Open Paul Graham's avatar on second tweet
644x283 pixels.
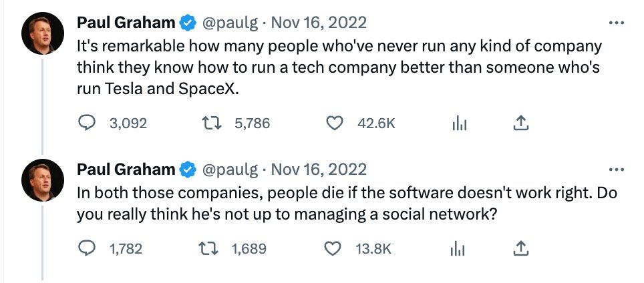(x=43, y=181)
